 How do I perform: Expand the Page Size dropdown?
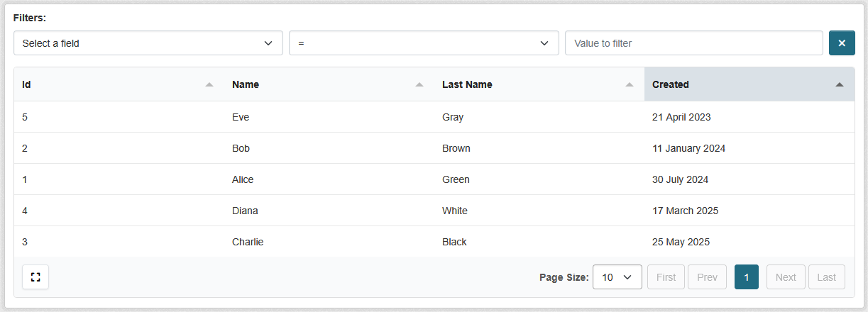point(617,277)
